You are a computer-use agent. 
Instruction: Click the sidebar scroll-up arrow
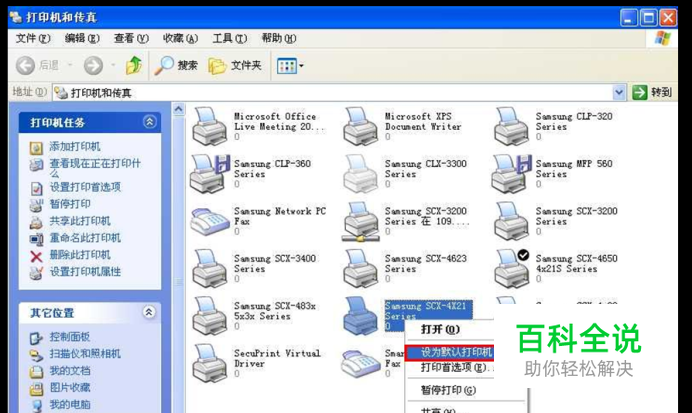(178, 109)
